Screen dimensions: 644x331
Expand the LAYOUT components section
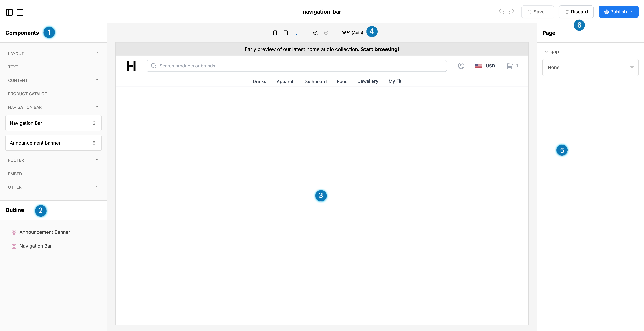pyautogui.click(x=53, y=53)
